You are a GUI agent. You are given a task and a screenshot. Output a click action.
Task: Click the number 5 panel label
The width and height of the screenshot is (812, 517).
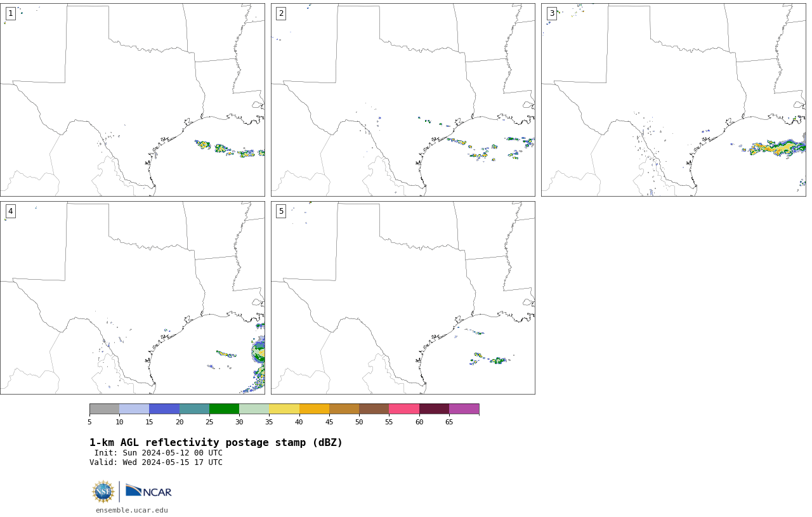[281, 211]
